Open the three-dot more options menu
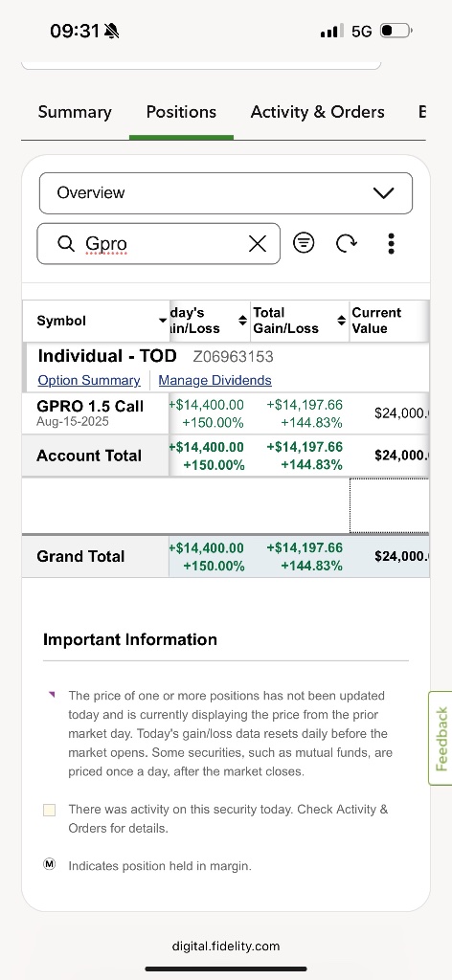Viewport: 452px width, 980px height. (x=391, y=243)
